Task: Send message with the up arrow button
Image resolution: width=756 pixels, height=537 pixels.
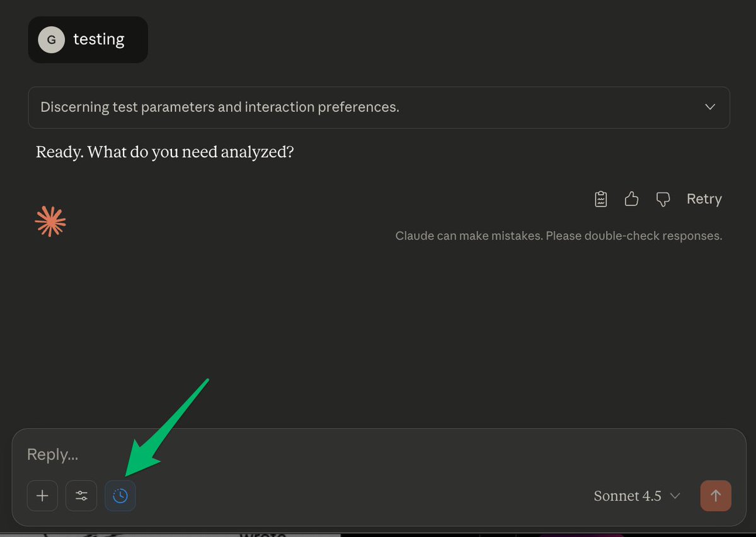Action: point(716,496)
